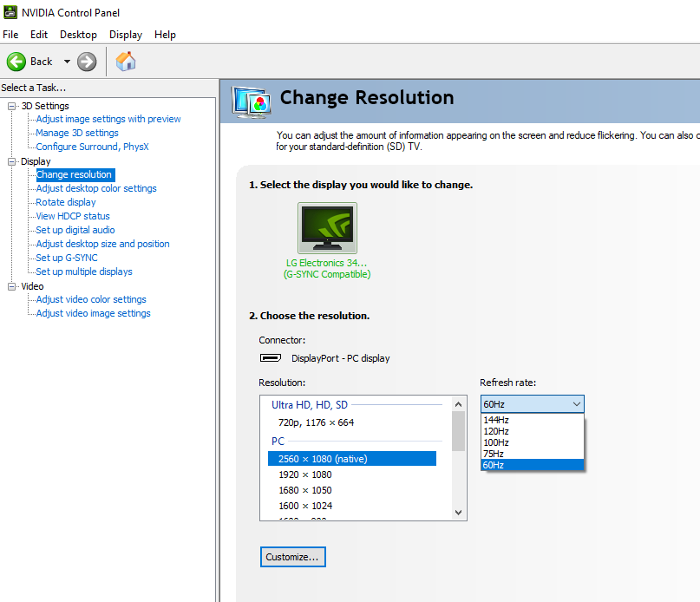
Task: Click the NVIDIA Control Panel title icon
Action: click(x=10, y=12)
